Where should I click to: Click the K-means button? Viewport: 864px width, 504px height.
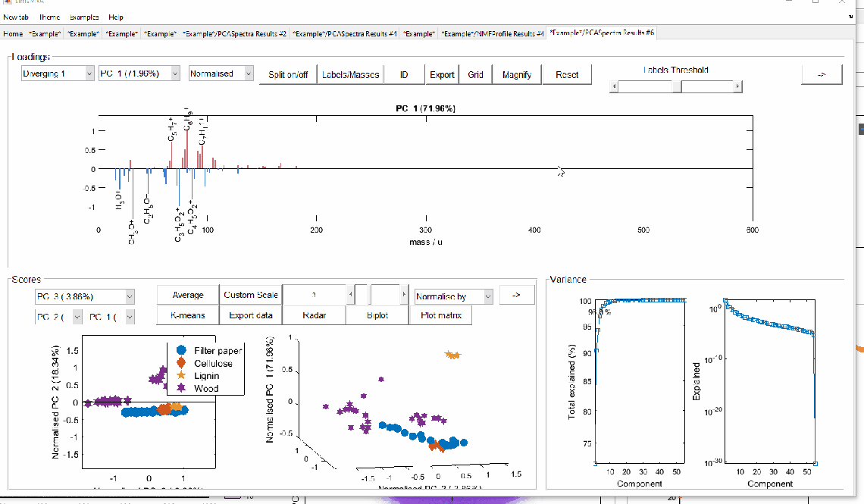tap(187, 315)
